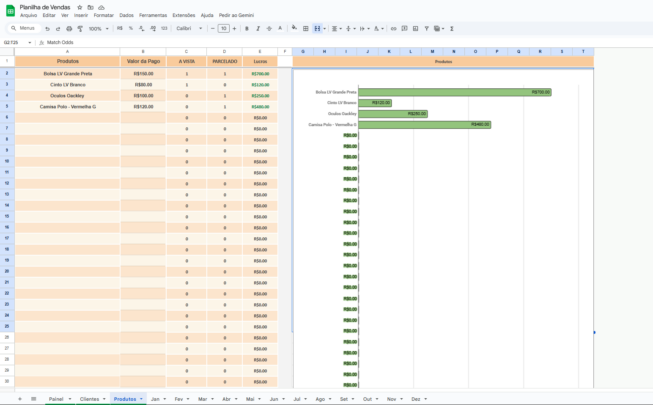Viewport: 653px width, 405px height.
Task: Increase font size with plus button
Action: (235, 29)
